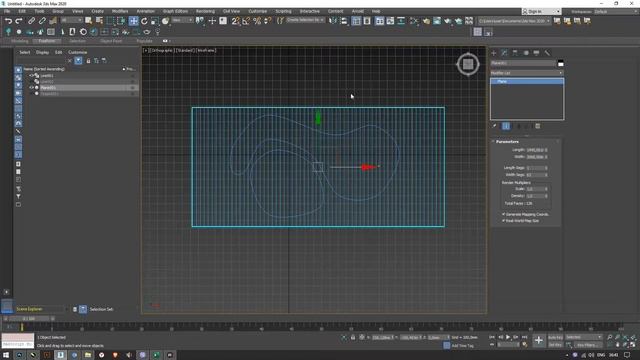Screen dimensions: 640x360
Task: Click the ViewCube in the viewport
Action: [x=468, y=64]
